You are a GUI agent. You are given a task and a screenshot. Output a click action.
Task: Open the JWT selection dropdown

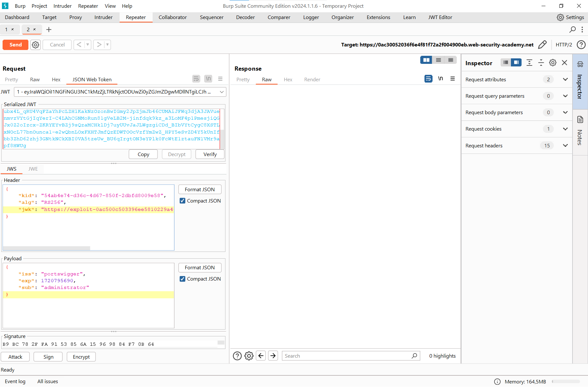[x=120, y=92]
